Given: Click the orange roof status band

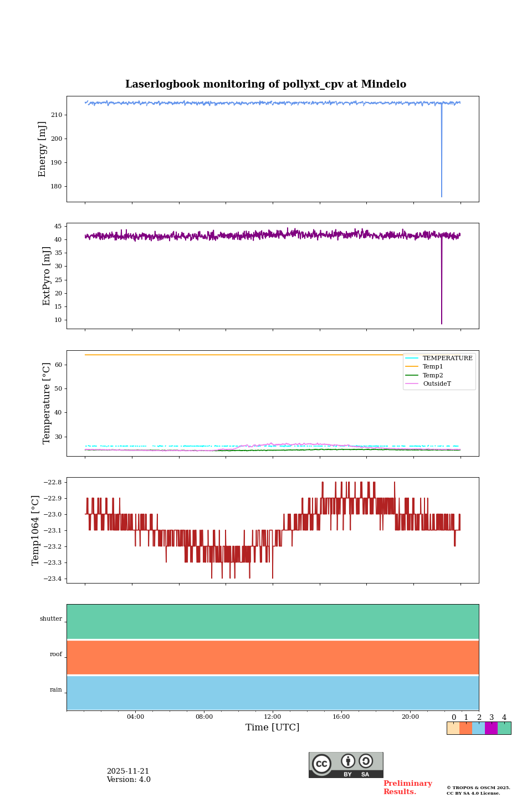Looking at the screenshot, I should coord(273,657).
